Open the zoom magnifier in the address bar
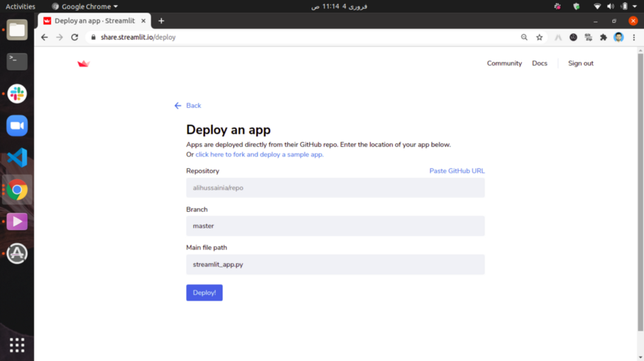The height and width of the screenshot is (361, 644). (x=524, y=37)
